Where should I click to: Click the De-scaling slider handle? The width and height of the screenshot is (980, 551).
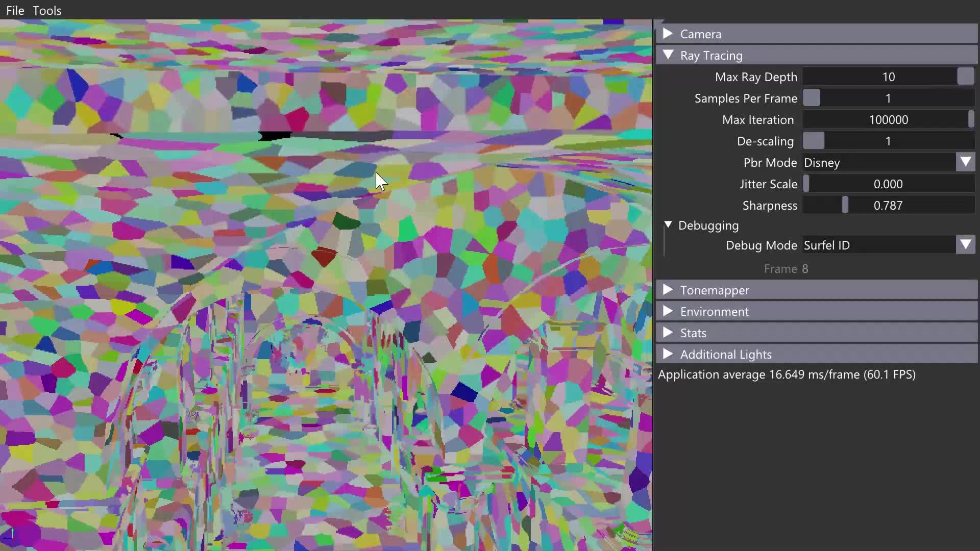click(x=814, y=141)
